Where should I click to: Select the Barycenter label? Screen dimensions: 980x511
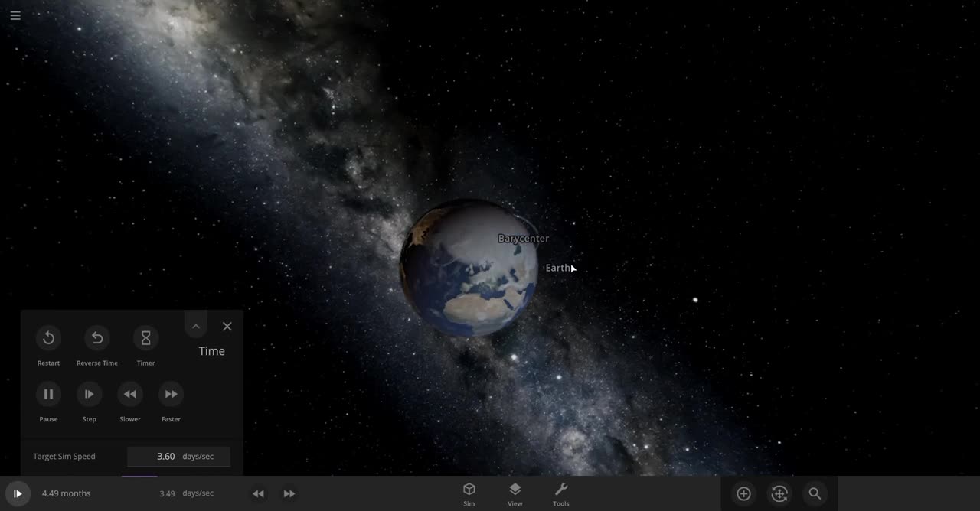[524, 239]
